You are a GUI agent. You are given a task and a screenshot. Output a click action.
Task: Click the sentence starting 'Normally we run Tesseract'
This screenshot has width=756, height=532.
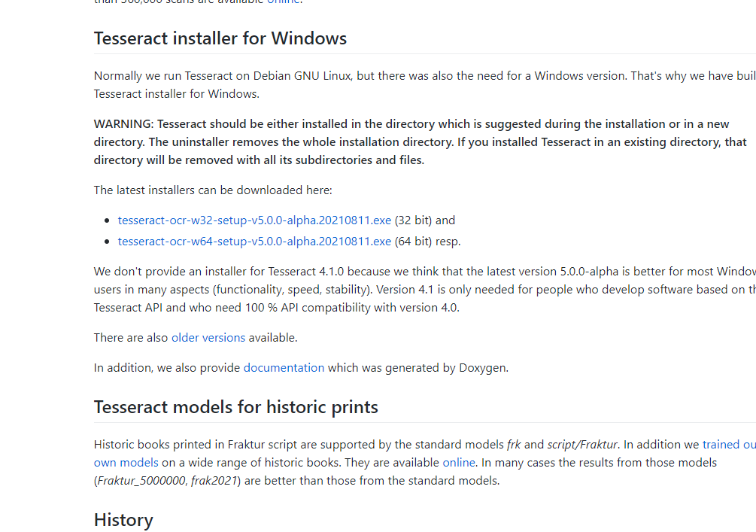(x=425, y=85)
